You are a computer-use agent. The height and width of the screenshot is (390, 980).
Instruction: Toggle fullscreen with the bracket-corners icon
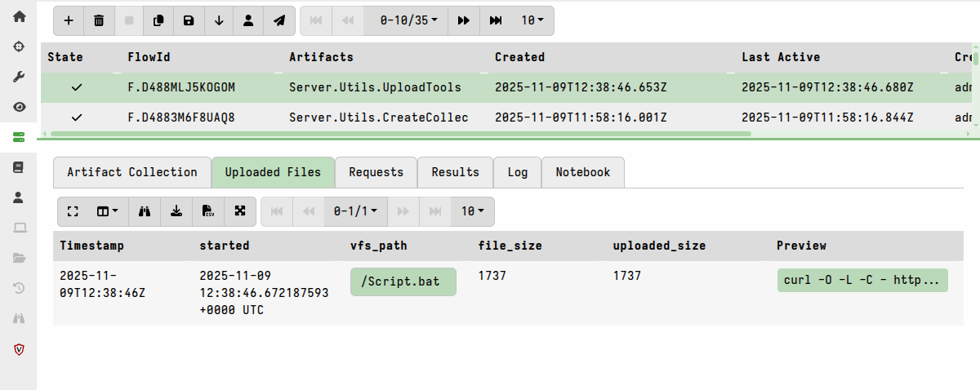(x=73, y=211)
